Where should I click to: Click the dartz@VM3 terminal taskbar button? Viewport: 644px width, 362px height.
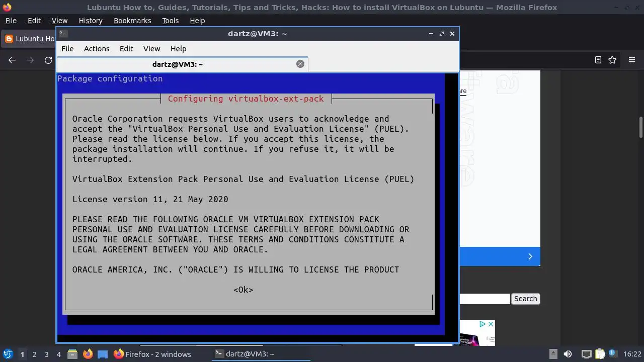pos(260,354)
